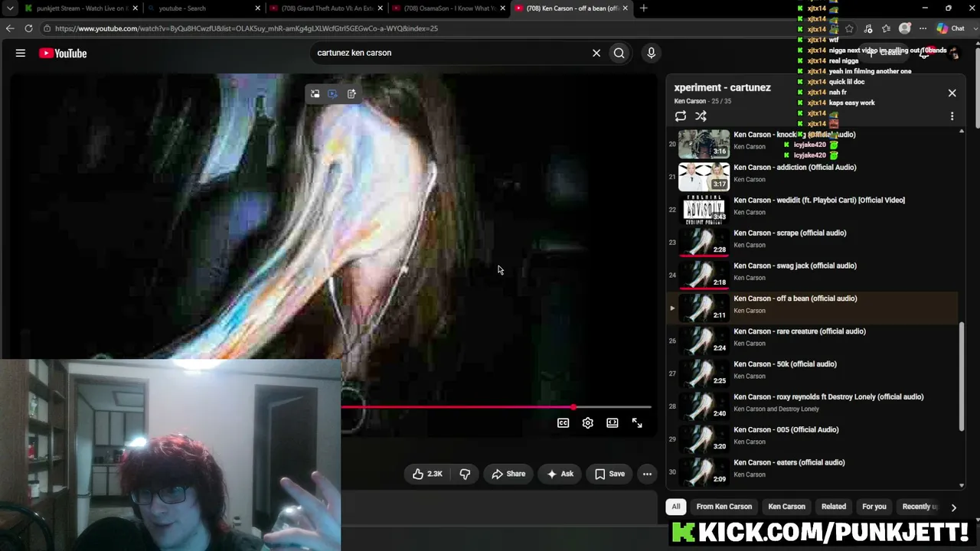Reload the current page
980x551 pixels.
[28, 28]
